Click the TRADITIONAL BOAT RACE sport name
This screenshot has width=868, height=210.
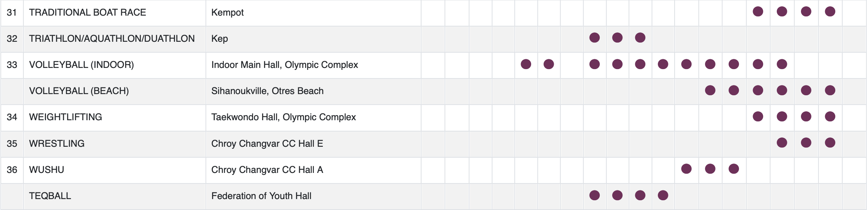pyautogui.click(x=87, y=12)
